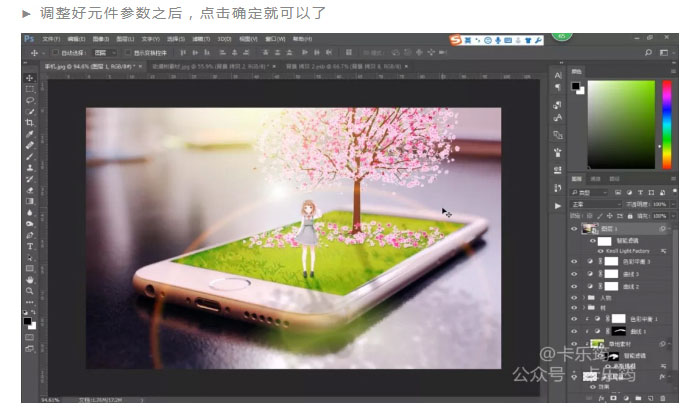Open the layer filter type dropdown
The height and width of the screenshot is (409, 700).
589,192
